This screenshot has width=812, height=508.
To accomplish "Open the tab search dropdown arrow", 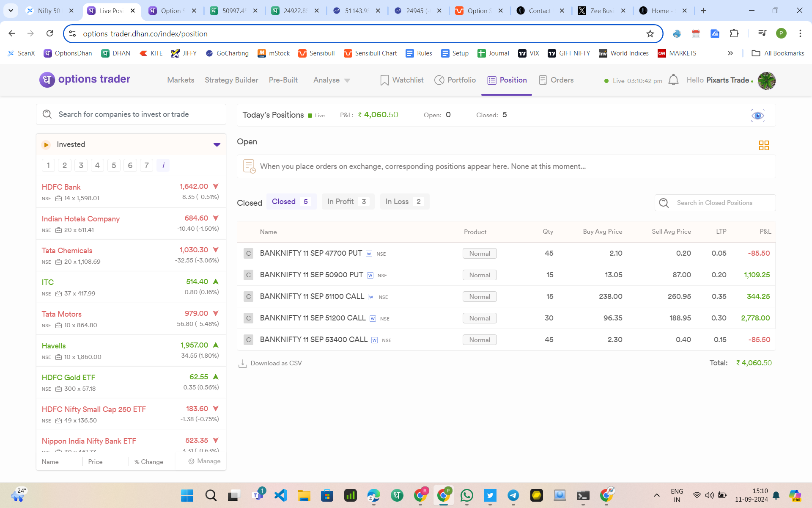I will (11, 11).
